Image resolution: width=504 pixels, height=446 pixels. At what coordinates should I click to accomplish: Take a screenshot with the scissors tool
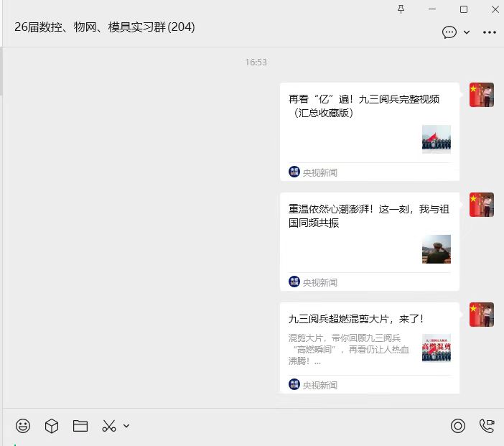pyautogui.click(x=108, y=426)
